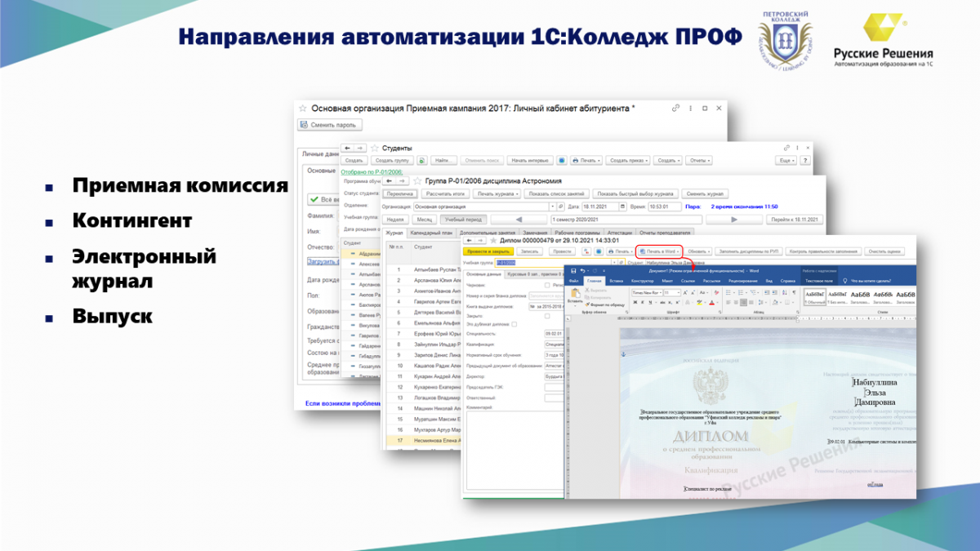Toggle bold Ж formatting in Word

[635, 302]
